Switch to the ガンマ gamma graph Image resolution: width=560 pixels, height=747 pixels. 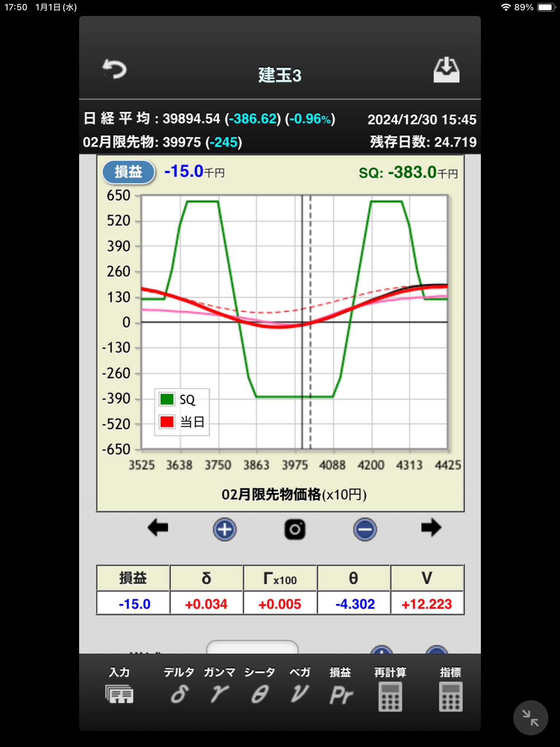point(219,688)
